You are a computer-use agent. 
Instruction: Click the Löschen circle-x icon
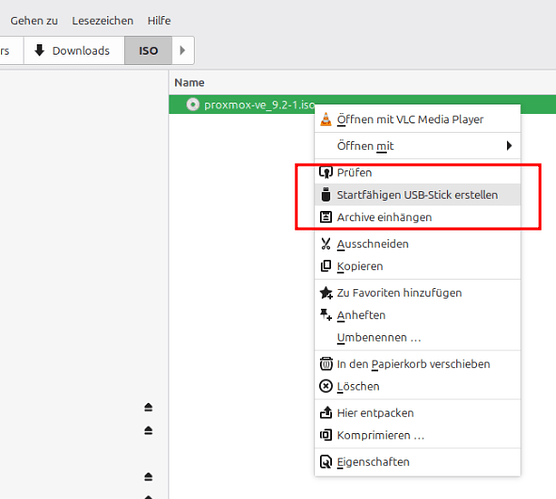click(326, 386)
